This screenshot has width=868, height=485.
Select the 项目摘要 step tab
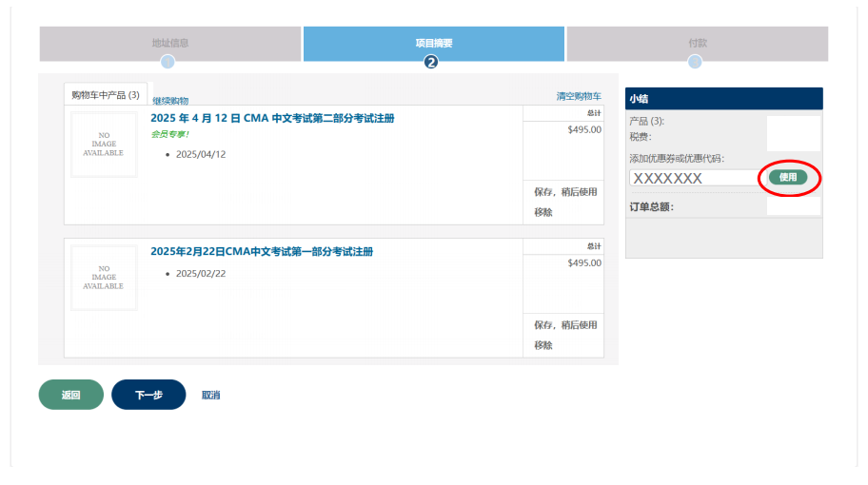tap(433, 43)
